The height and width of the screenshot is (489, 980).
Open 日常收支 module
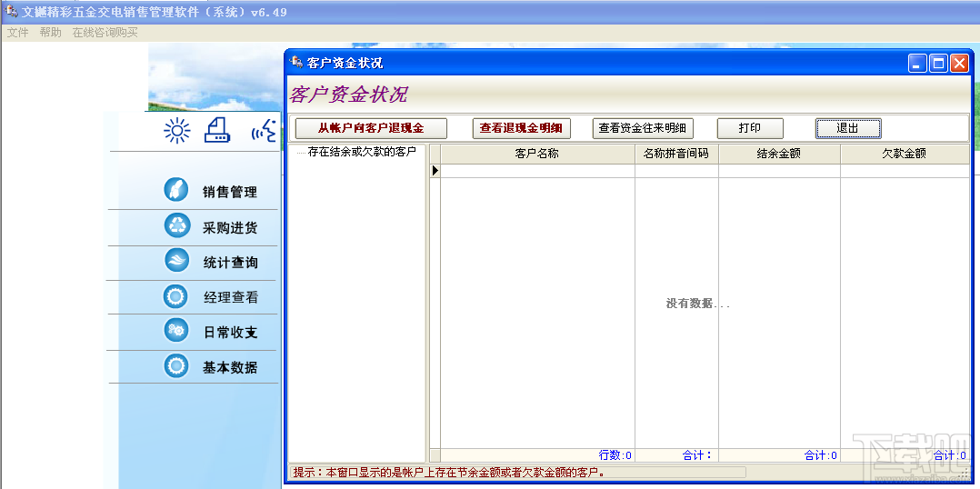tap(229, 333)
